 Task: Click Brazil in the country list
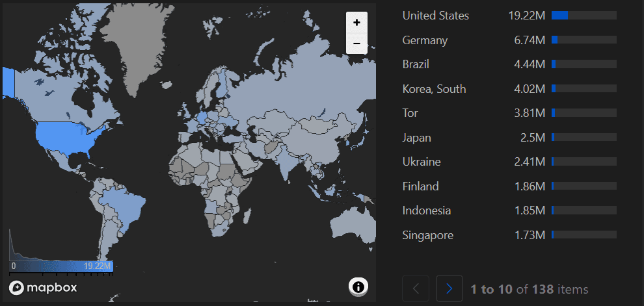pos(416,64)
